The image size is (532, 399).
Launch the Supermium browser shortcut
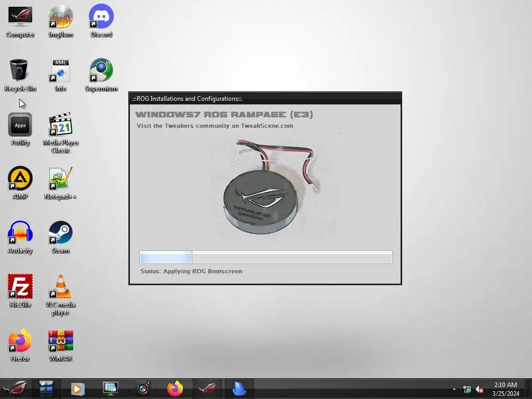click(x=101, y=75)
